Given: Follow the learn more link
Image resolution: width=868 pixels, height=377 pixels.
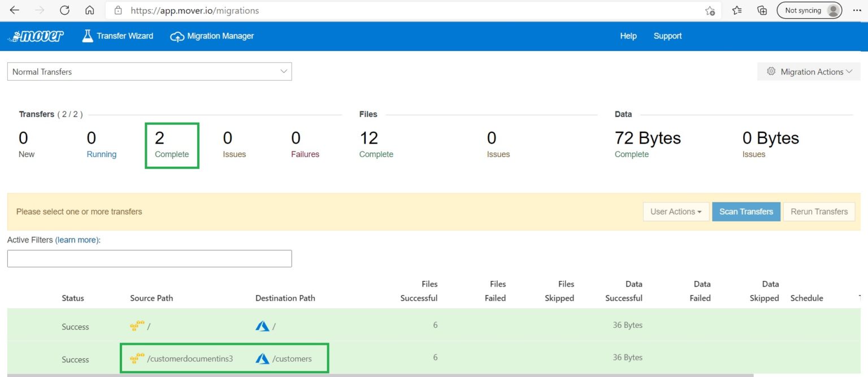Looking at the screenshot, I should 76,240.
